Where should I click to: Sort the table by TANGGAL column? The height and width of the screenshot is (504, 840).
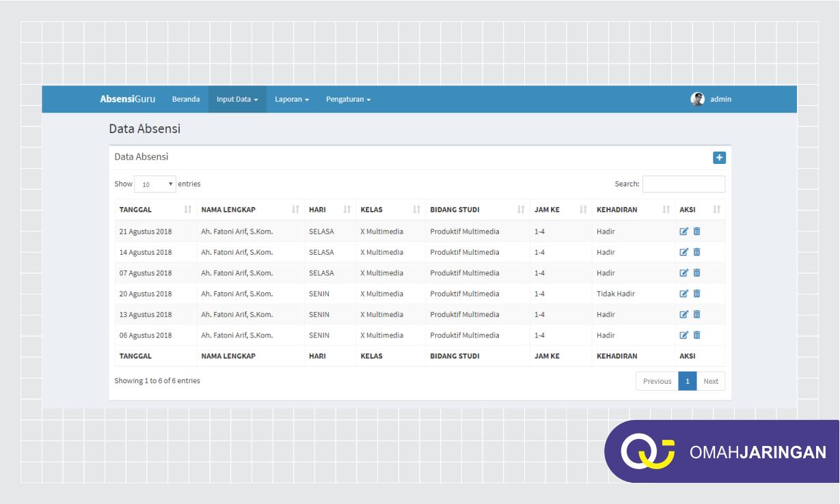[144, 210]
